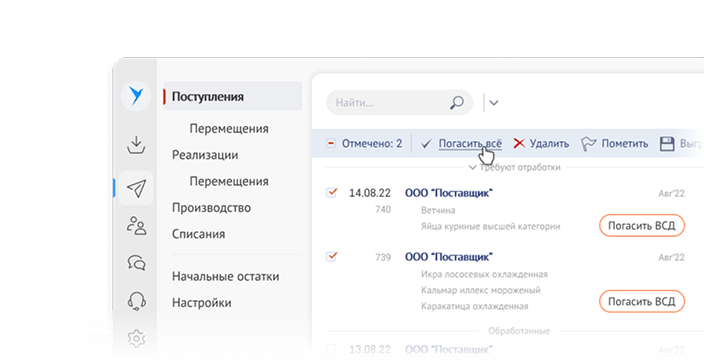The width and height of the screenshot is (704, 360).
Task: Open ООО "Поставщик" link in row 739
Action: [x=449, y=257]
